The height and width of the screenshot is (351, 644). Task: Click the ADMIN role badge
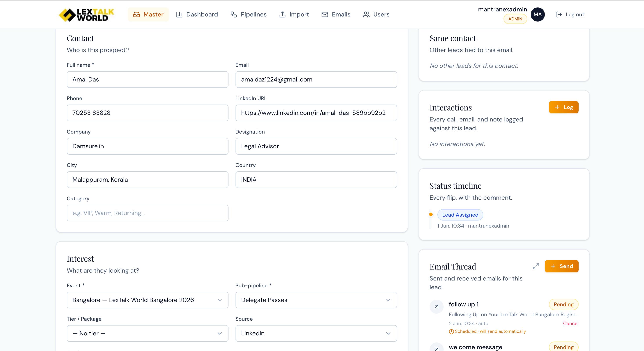[515, 19]
